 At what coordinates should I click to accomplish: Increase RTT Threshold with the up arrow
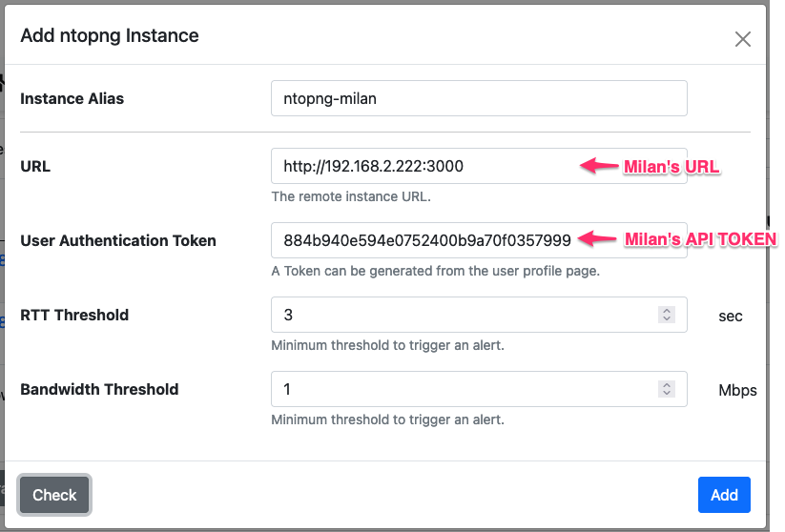pos(667,310)
